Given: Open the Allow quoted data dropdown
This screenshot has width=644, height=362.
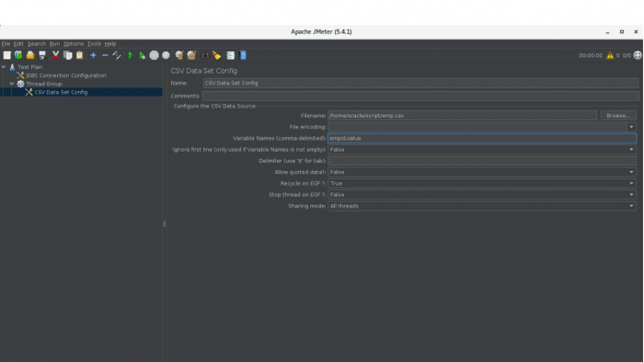Looking at the screenshot, I should click(482, 172).
